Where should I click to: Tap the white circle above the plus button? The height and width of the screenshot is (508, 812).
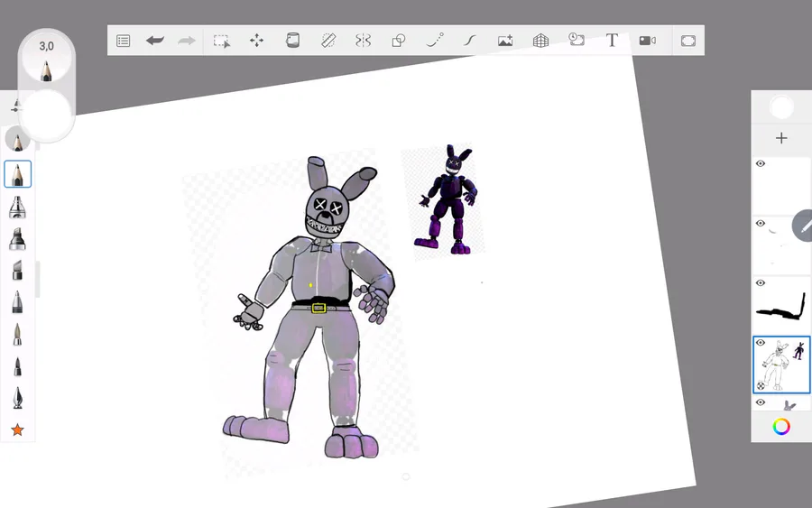tap(781, 107)
